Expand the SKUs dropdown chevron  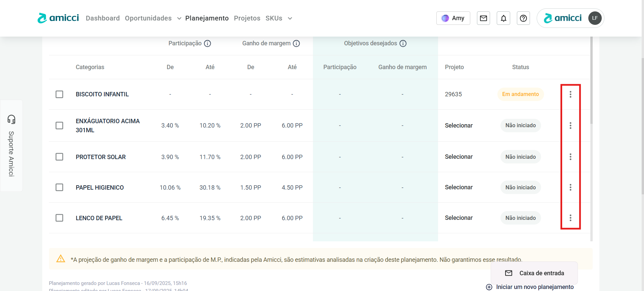[290, 18]
